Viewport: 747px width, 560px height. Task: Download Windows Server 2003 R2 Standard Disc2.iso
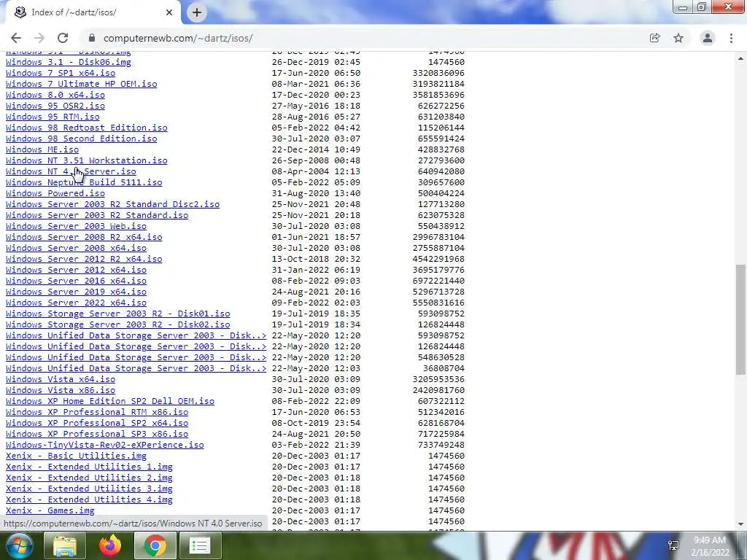[112, 204]
